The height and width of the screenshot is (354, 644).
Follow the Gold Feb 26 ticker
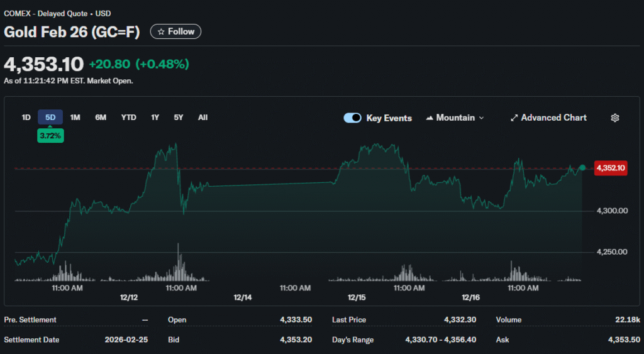[x=175, y=31]
